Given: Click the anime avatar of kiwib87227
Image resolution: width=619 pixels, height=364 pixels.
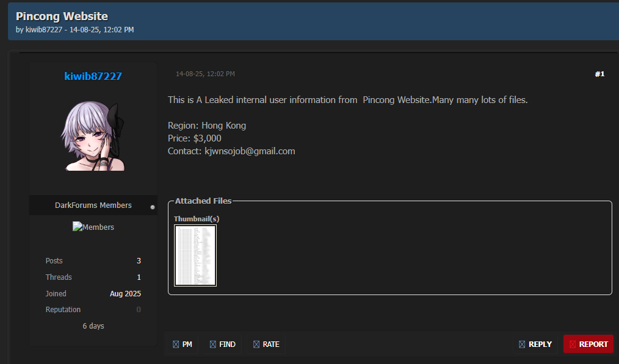Looking at the screenshot, I should [93, 135].
